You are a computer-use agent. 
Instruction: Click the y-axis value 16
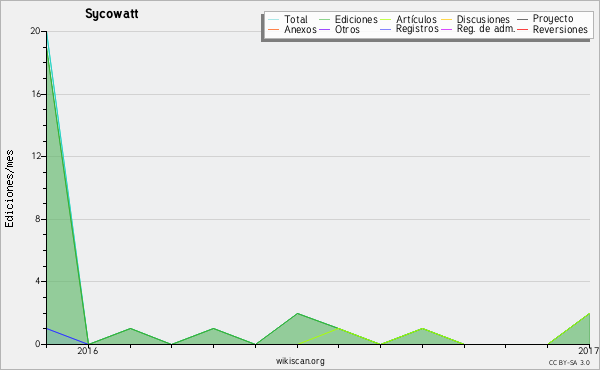coord(36,94)
